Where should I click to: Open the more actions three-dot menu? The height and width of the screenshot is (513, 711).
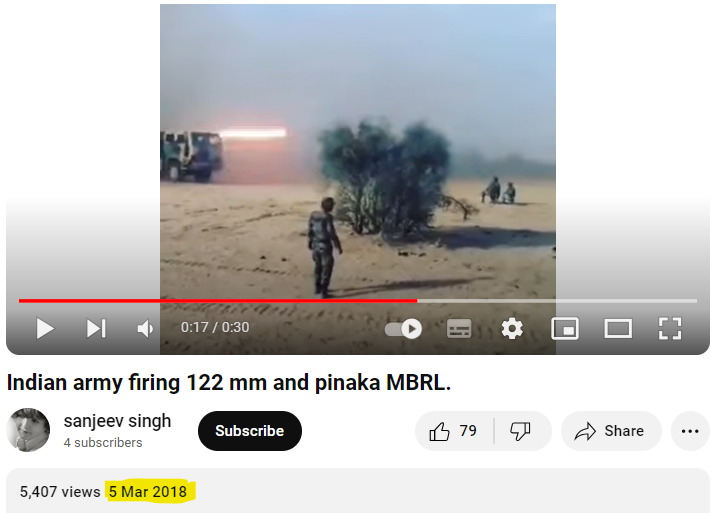click(x=690, y=431)
